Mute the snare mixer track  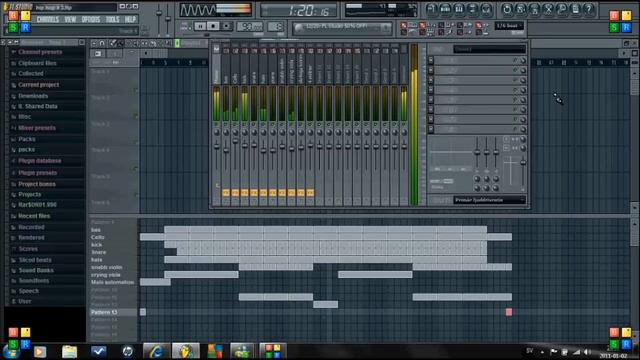[x=254, y=124]
